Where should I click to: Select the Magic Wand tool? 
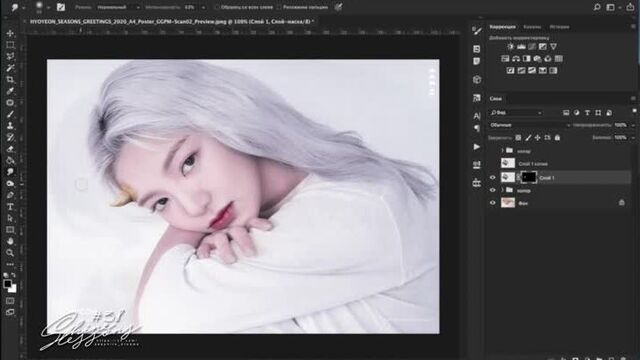coord(10,68)
